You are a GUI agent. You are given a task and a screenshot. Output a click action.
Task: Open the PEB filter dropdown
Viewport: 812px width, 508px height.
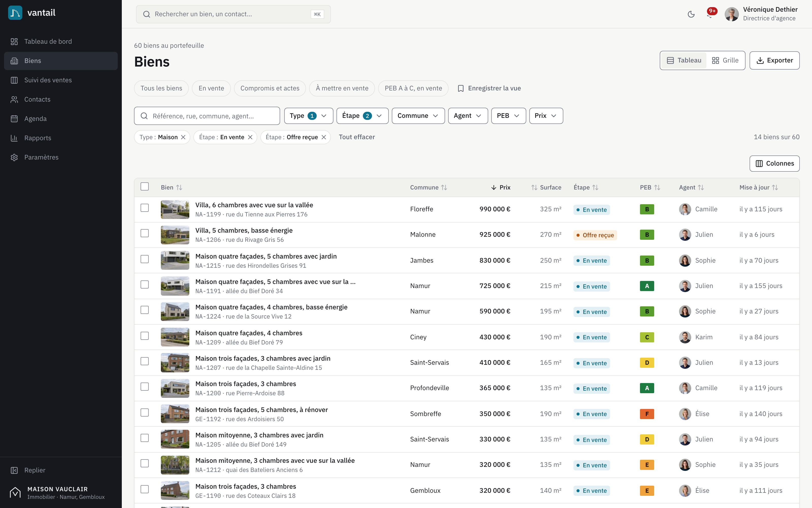pyautogui.click(x=508, y=116)
